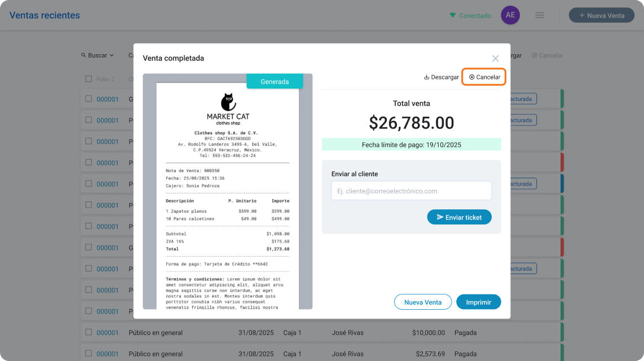Click the plus Nueva Venta header button
644x361 pixels.
(601, 16)
